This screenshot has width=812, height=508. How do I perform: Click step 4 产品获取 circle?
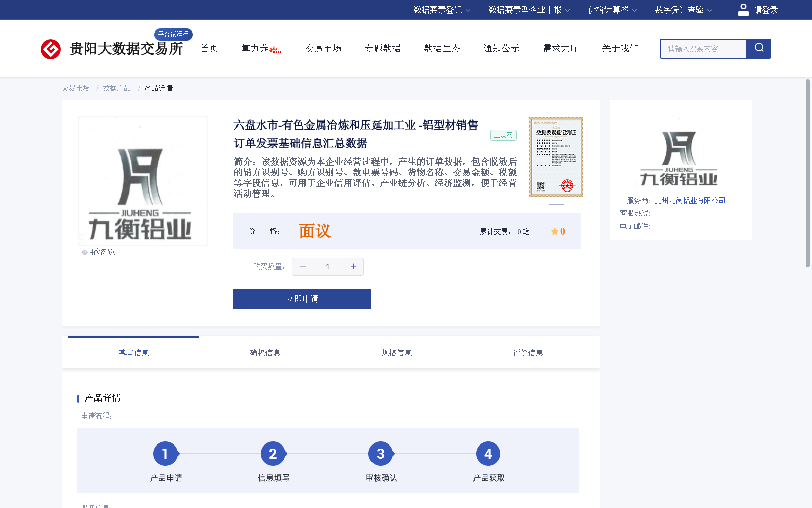click(488, 454)
